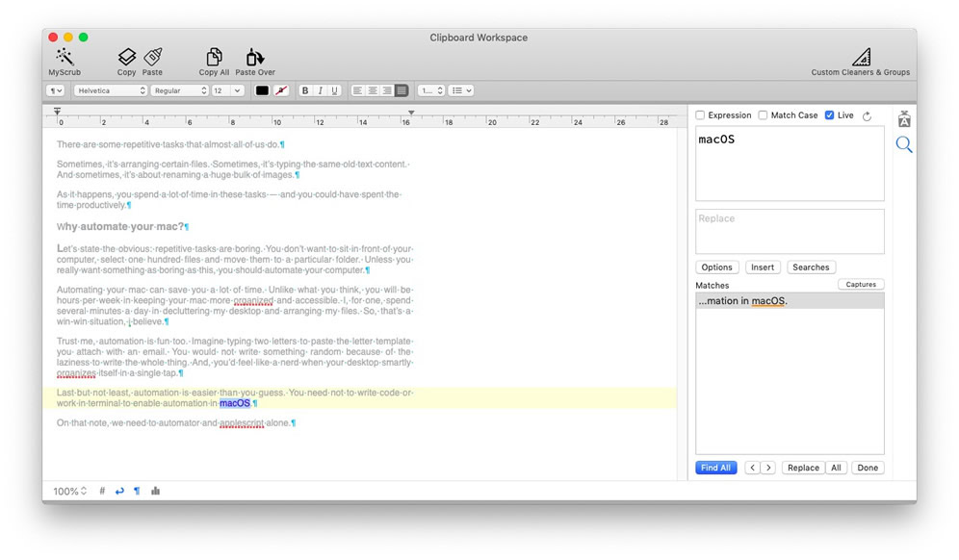
Task: Click the Options button
Action: (x=716, y=267)
